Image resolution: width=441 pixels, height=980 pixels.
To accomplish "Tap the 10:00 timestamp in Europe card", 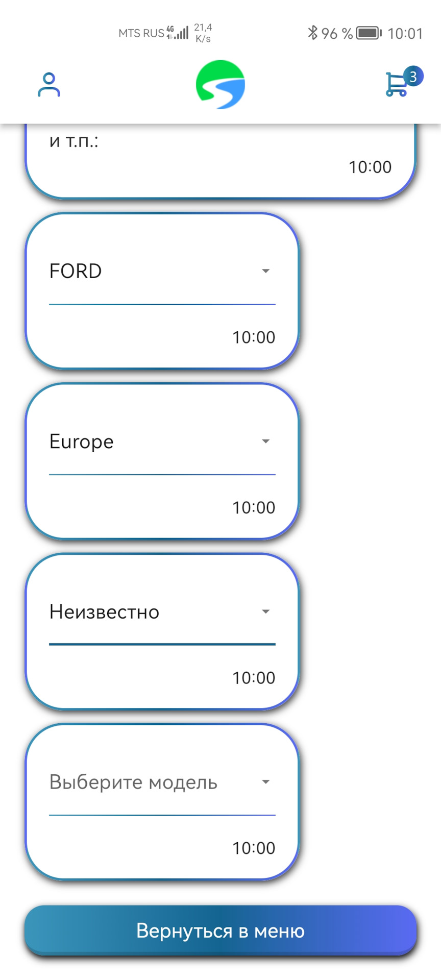I will [254, 508].
